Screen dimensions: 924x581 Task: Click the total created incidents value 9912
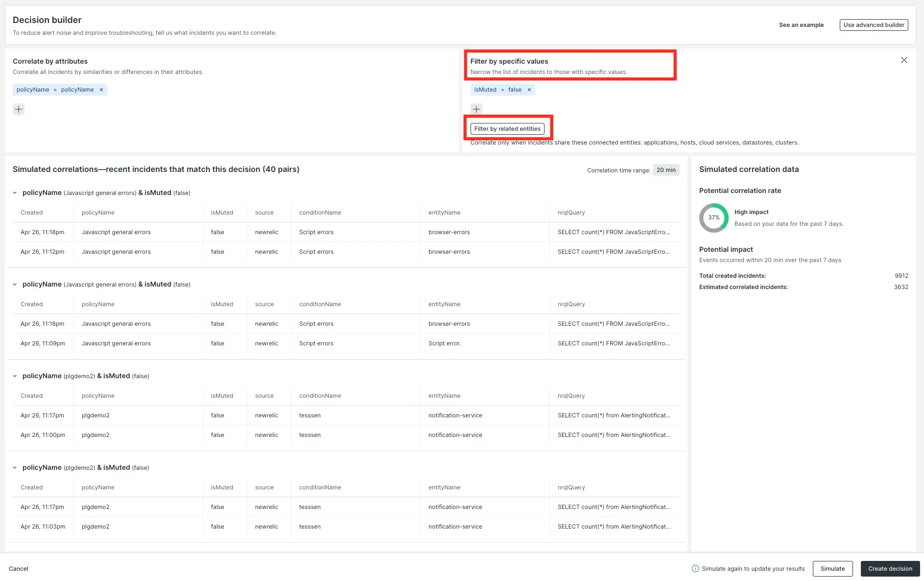tap(901, 276)
